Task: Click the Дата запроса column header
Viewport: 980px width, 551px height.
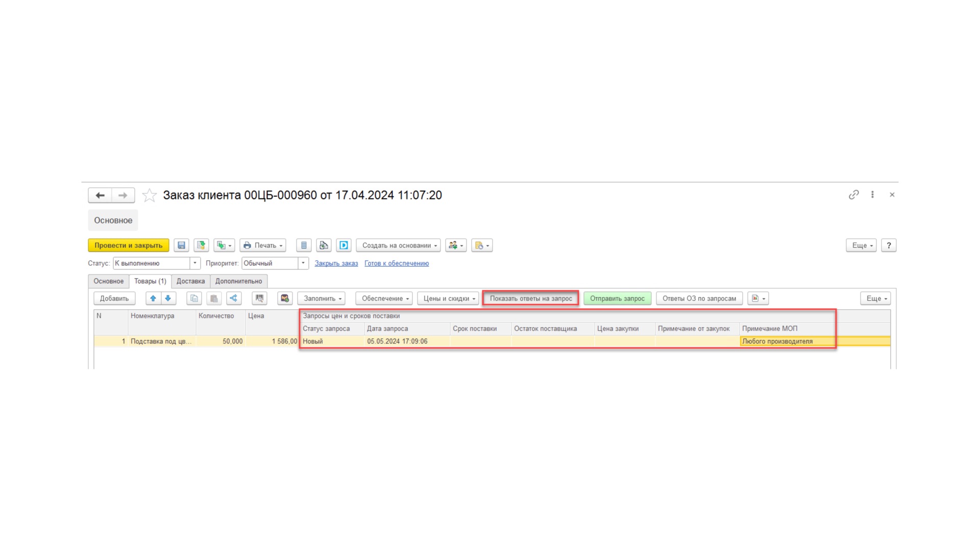Action: click(407, 329)
